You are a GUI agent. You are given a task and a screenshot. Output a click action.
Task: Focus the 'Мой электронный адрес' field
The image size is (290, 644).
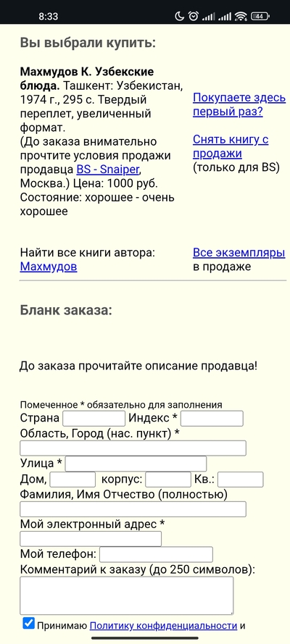tap(91, 539)
